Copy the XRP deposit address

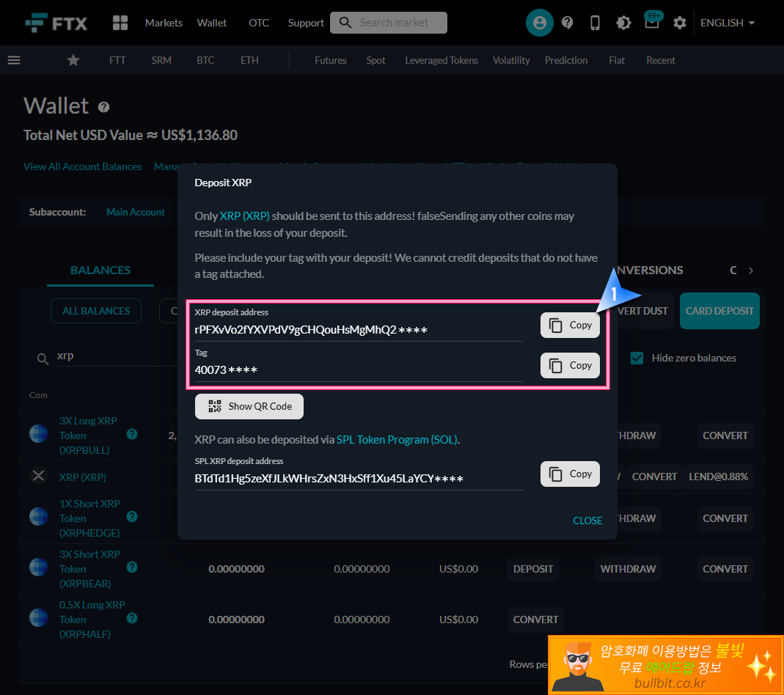click(570, 326)
